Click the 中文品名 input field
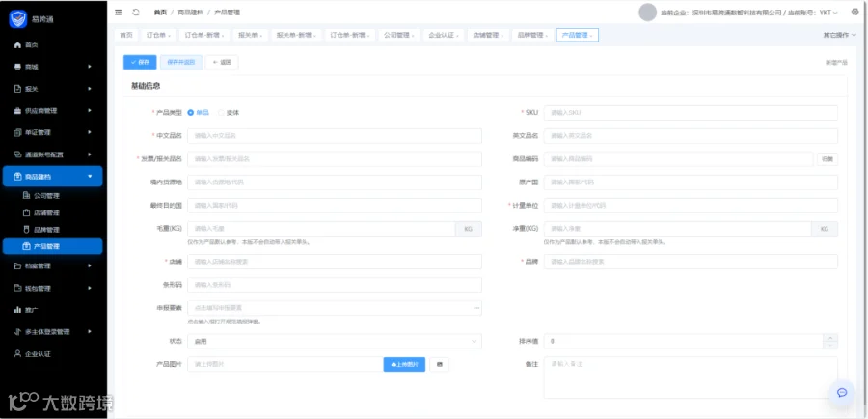 (335, 136)
